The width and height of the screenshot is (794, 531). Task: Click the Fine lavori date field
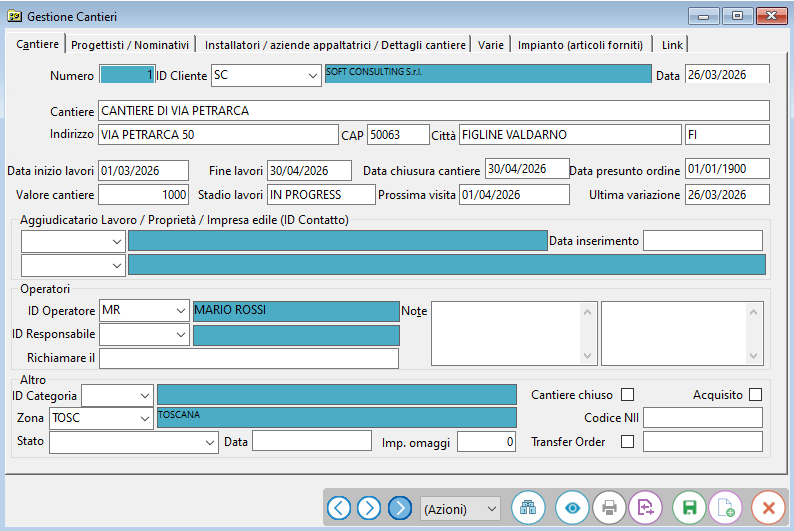[309, 171]
